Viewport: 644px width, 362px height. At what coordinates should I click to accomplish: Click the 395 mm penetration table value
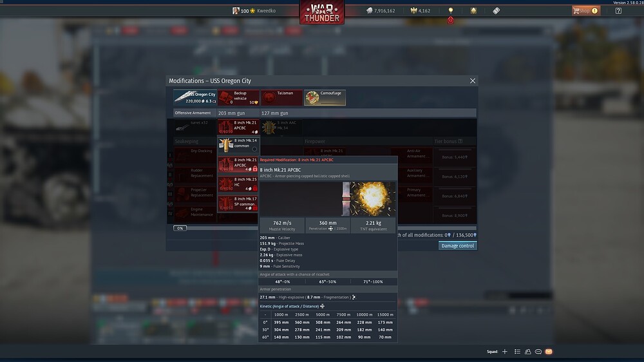coord(281,322)
